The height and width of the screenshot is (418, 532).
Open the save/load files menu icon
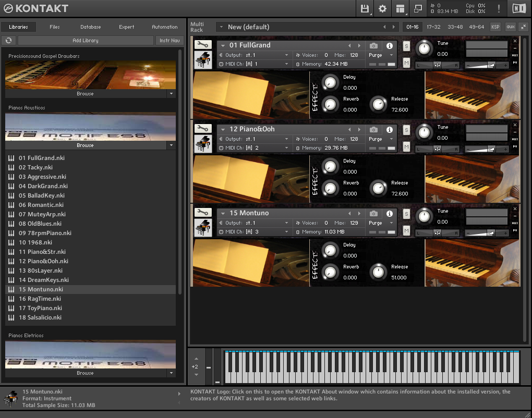coord(365,8)
